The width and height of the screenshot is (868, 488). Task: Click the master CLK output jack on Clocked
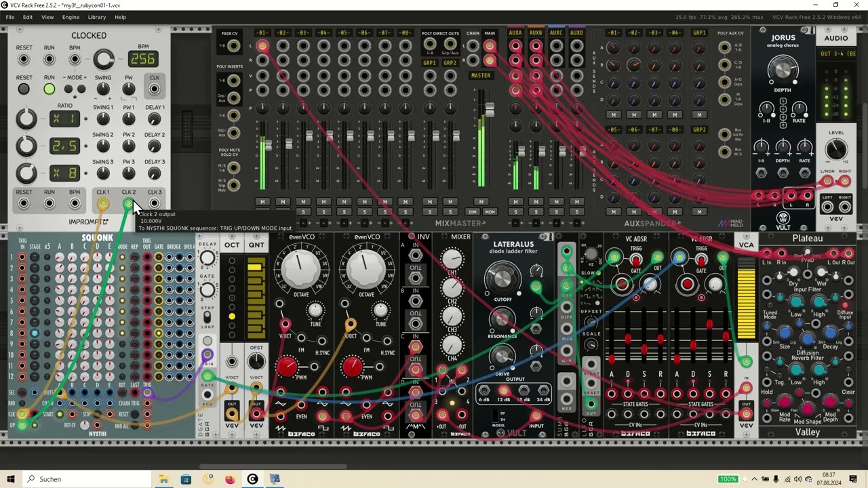point(155,89)
